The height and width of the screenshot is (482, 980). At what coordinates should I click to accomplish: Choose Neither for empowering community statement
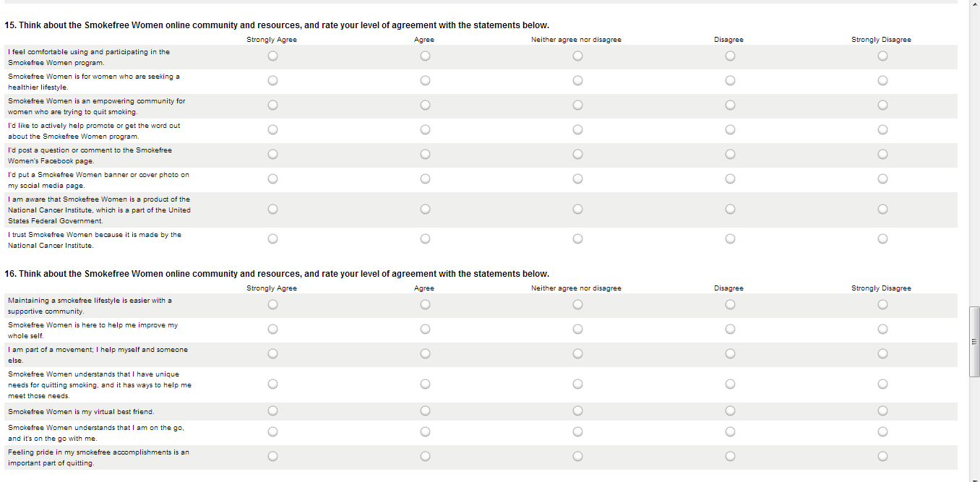tap(577, 106)
